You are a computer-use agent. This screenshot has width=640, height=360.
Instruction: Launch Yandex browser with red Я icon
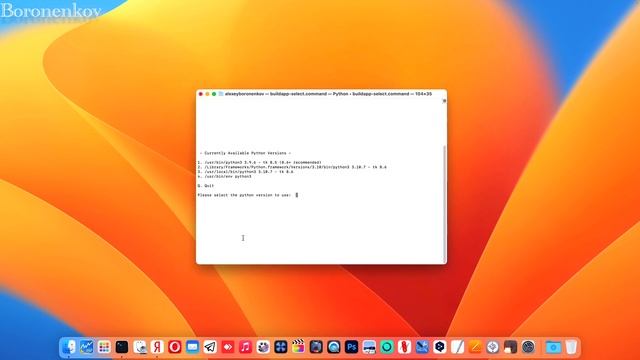click(157, 347)
